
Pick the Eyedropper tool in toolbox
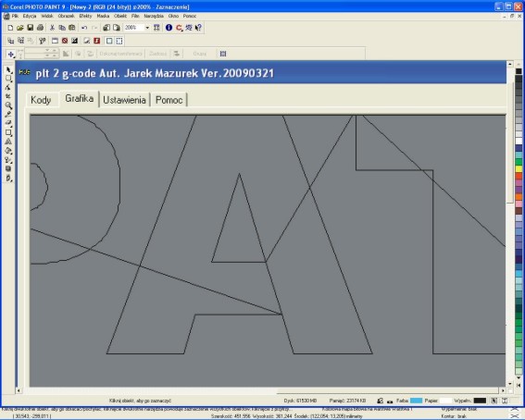pos(8,115)
